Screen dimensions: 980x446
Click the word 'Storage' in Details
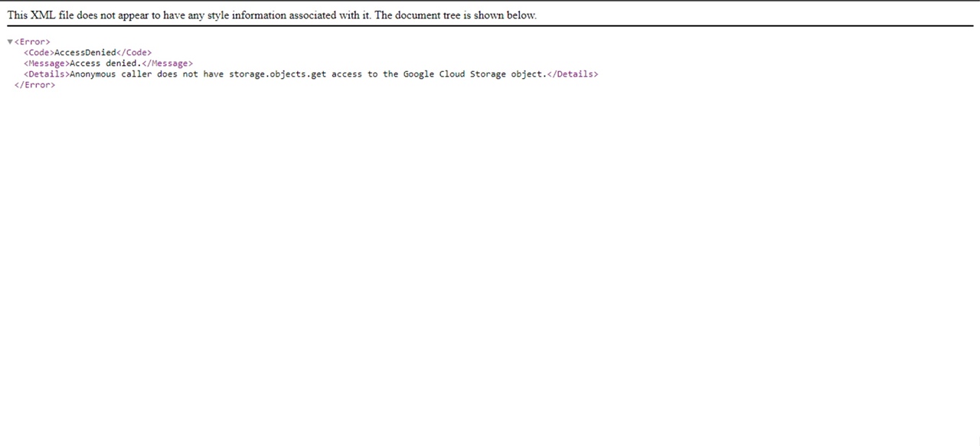(488, 74)
